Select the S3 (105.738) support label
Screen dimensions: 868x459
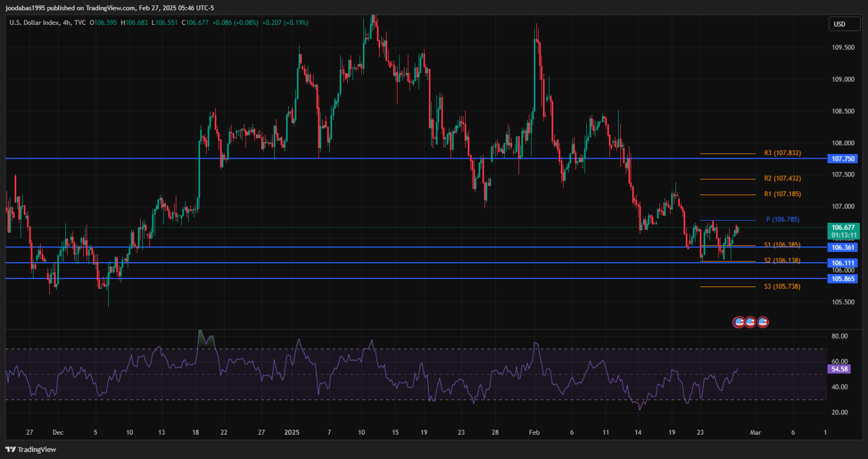coord(782,287)
